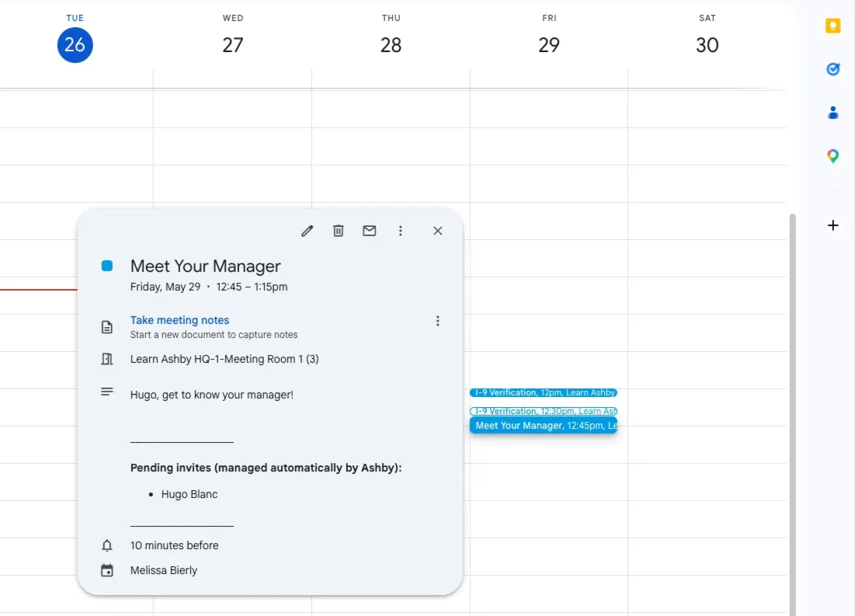Close the event details popup
The width and height of the screenshot is (855, 616).
point(437,231)
